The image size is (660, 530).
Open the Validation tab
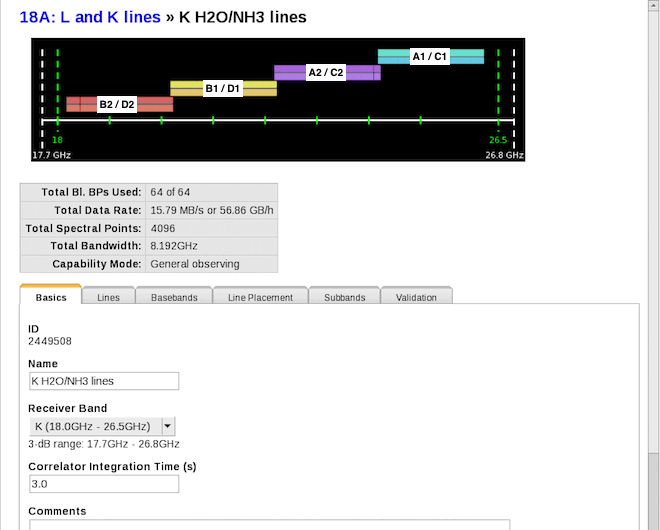(416, 297)
